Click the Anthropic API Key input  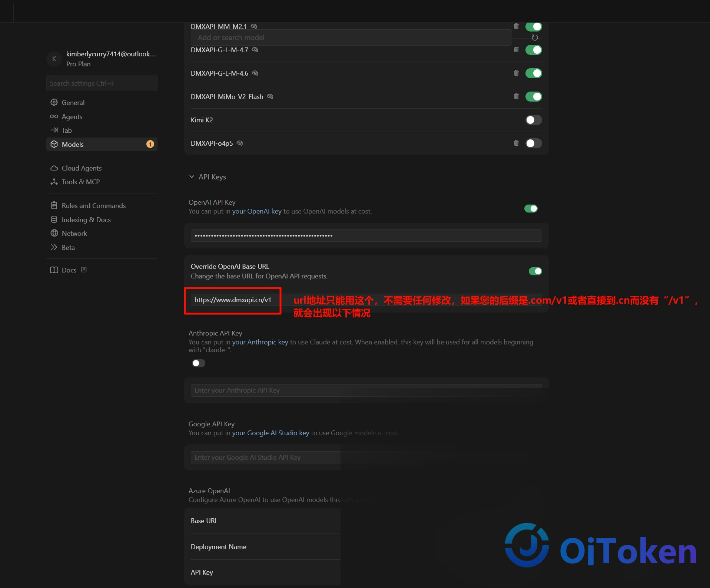coord(366,390)
